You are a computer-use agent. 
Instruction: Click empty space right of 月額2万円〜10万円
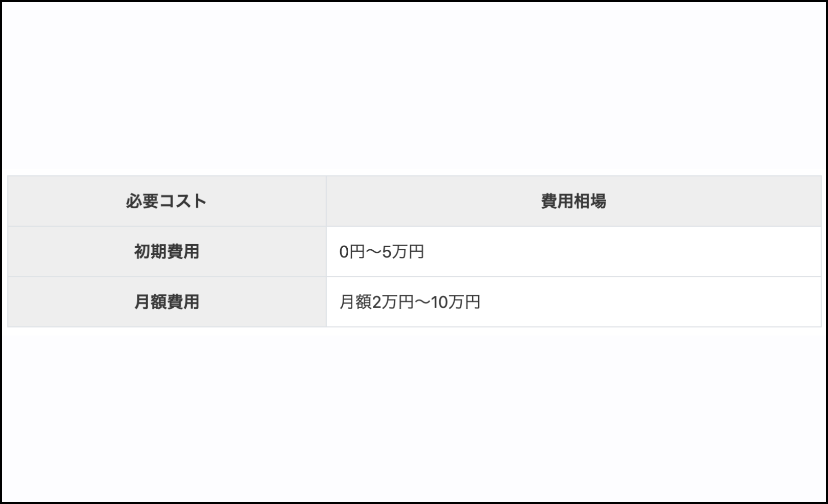click(x=651, y=302)
